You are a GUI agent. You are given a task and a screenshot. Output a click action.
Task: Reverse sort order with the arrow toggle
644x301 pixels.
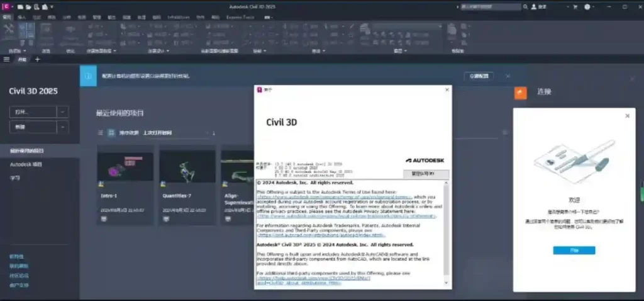coord(213,133)
